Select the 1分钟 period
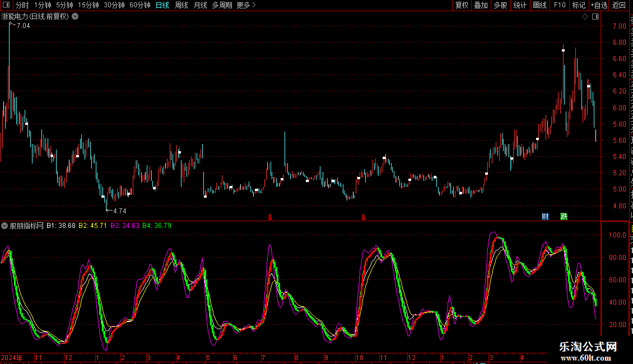Viewport: 633px width, 364px height. pos(43,5)
